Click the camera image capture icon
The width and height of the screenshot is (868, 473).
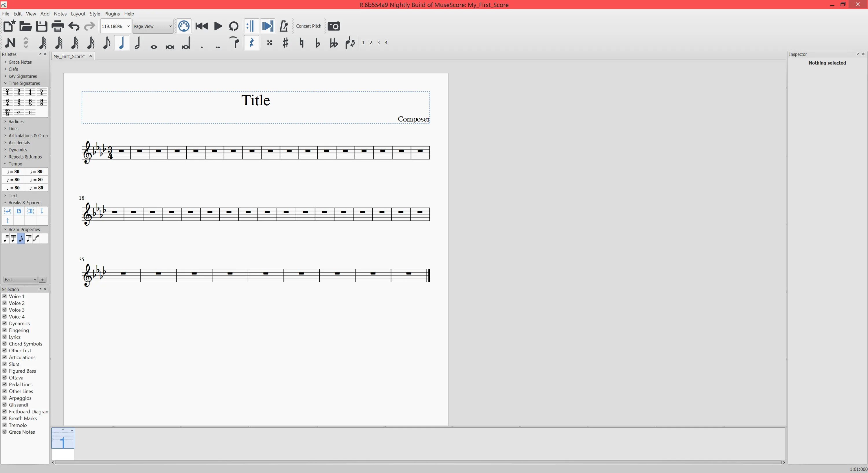pos(334,26)
